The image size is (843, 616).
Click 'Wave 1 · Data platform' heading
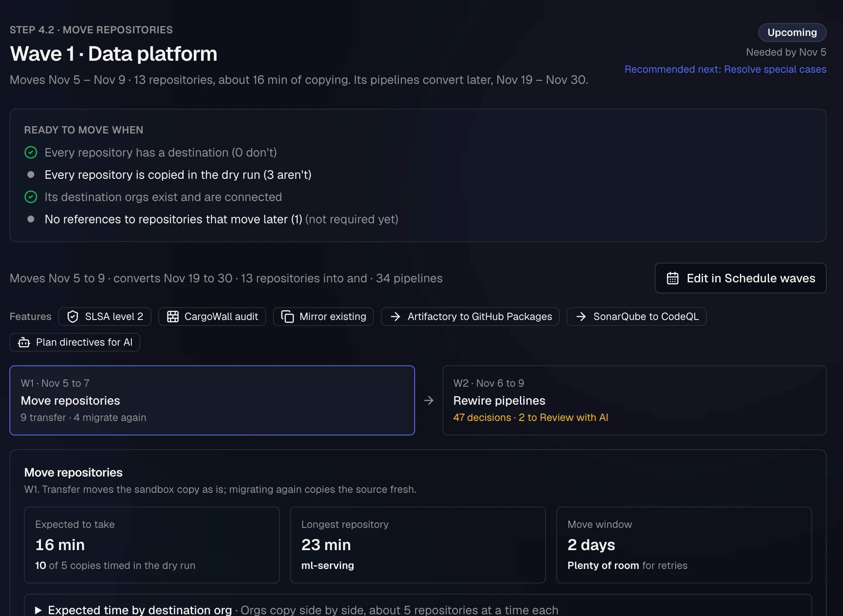tap(113, 54)
